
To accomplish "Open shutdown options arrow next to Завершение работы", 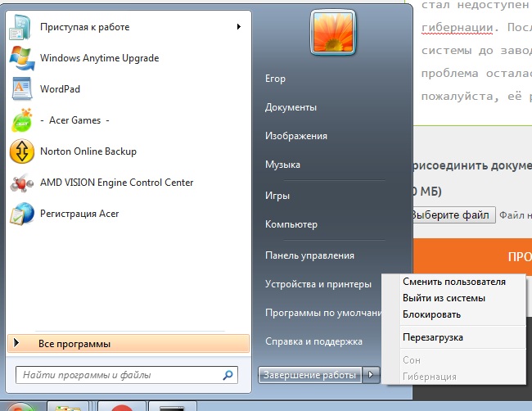I will pyautogui.click(x=371, y=375).
